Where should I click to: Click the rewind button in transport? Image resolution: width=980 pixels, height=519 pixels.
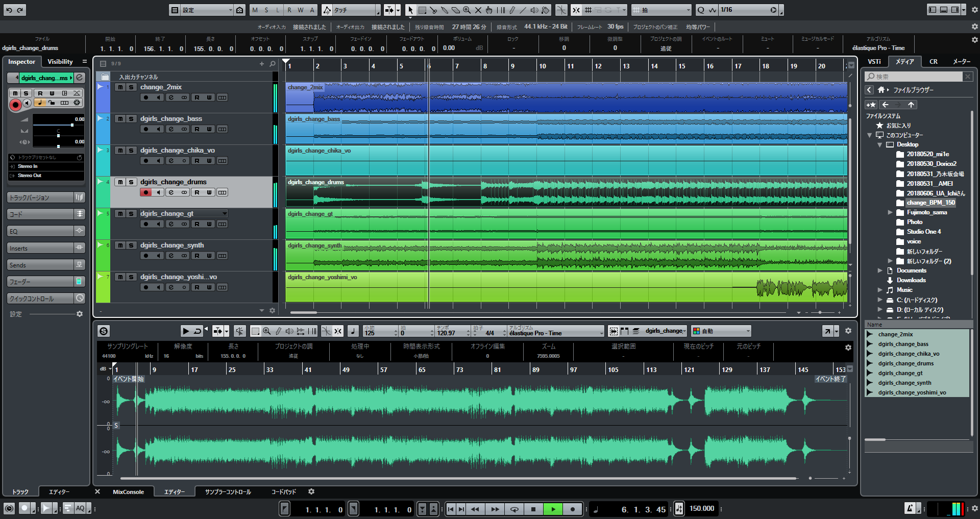click(475, 509)
